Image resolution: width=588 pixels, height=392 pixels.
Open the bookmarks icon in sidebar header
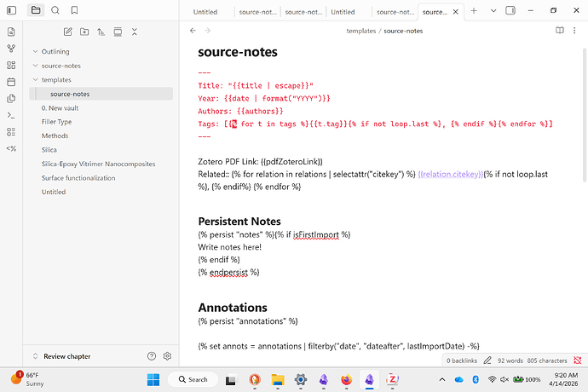[74, 10]
